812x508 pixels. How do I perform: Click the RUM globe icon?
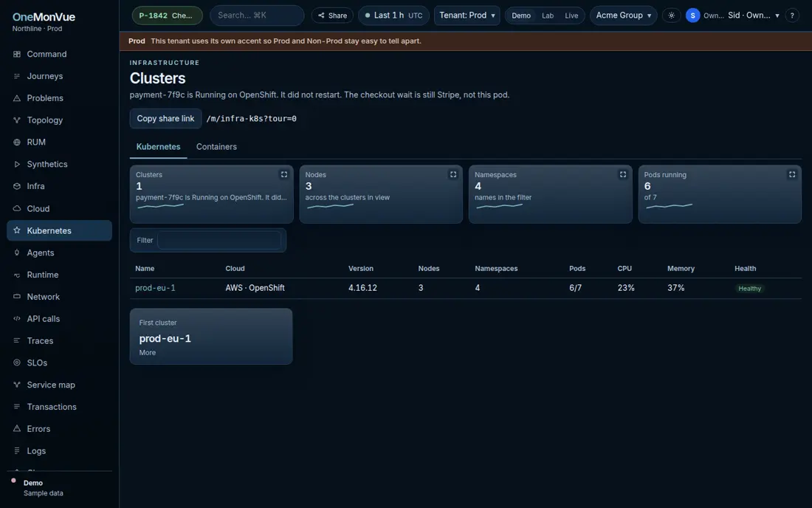16,143
